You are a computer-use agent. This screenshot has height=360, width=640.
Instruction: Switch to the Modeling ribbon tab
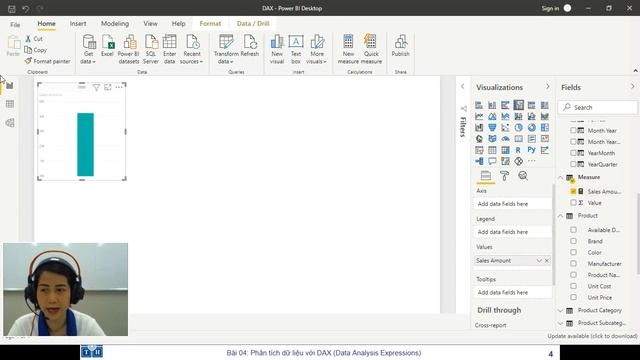115,24
